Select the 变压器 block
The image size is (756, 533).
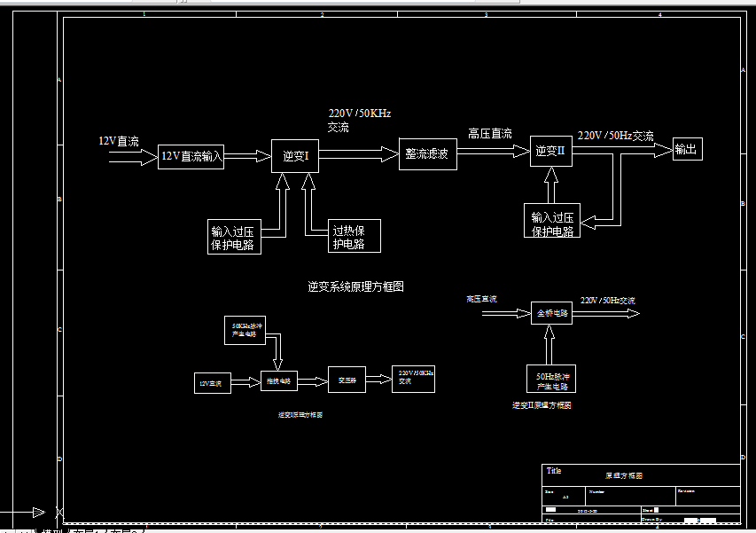[347, 380]
